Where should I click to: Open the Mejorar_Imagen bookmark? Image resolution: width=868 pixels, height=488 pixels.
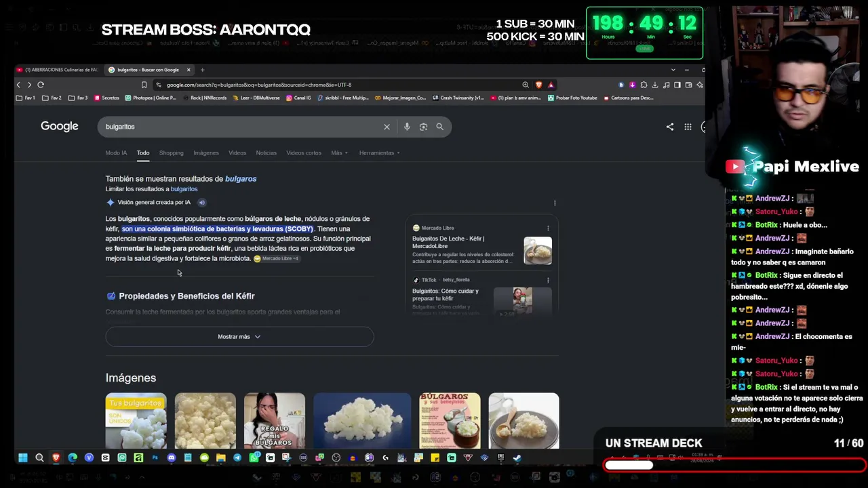400,98
